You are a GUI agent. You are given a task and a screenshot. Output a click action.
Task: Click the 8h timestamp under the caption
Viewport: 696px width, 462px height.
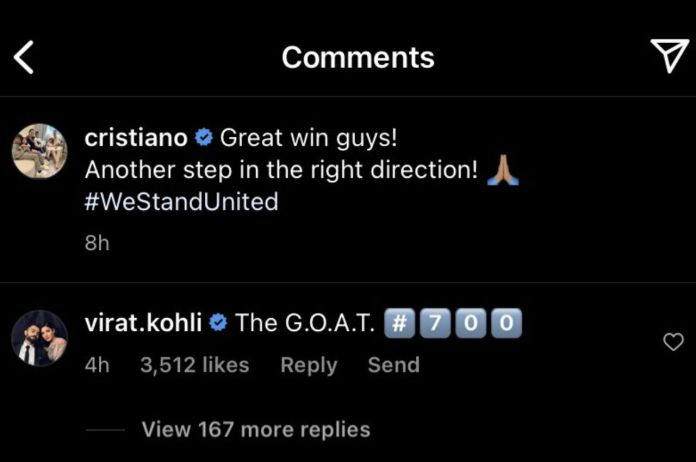97,244
